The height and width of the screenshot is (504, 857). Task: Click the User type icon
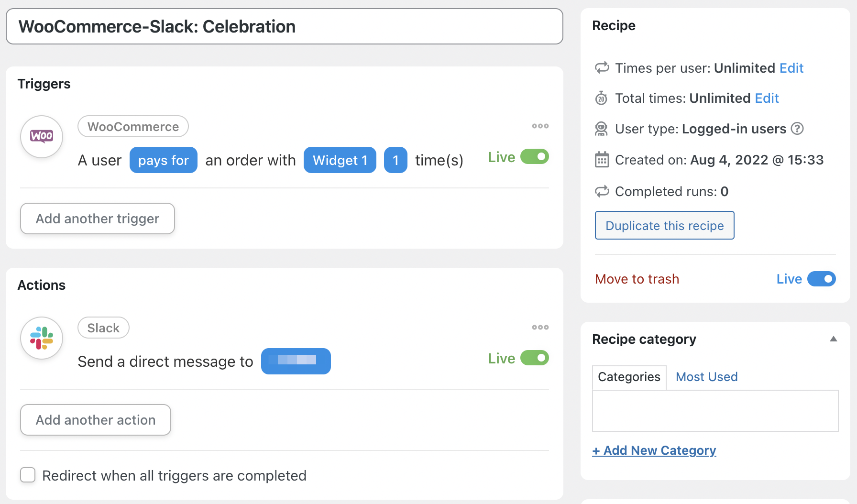[602, 129]
